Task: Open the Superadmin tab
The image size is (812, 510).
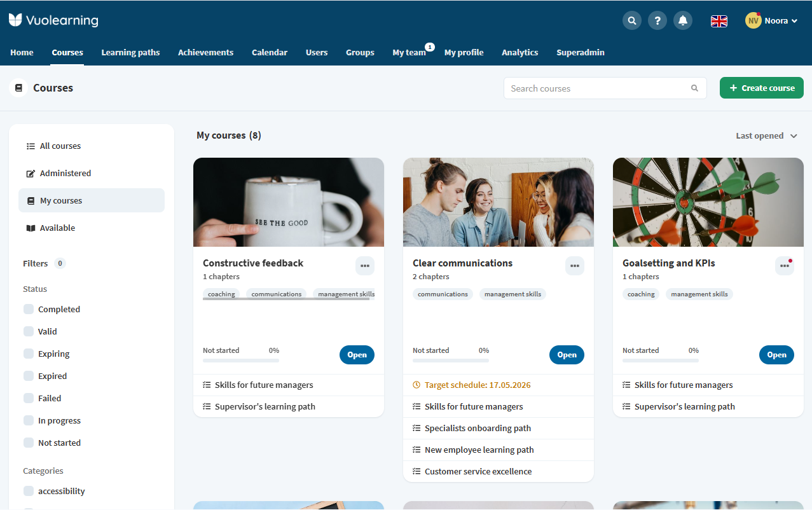Action: 581,52
